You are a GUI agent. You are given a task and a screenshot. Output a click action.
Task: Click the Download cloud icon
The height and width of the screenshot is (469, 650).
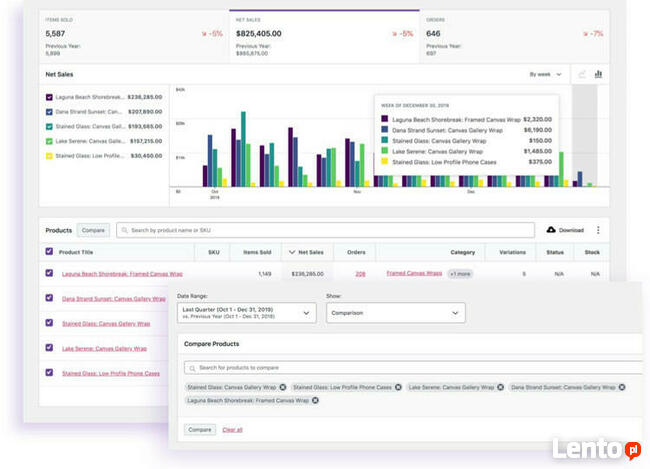[551, 230]
